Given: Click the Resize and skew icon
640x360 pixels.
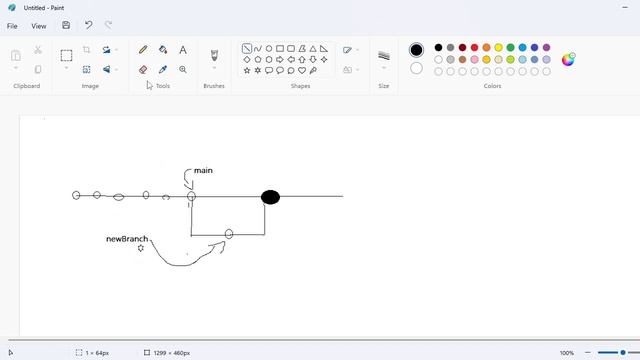Looking at the screenshot, I should [87, 69].
